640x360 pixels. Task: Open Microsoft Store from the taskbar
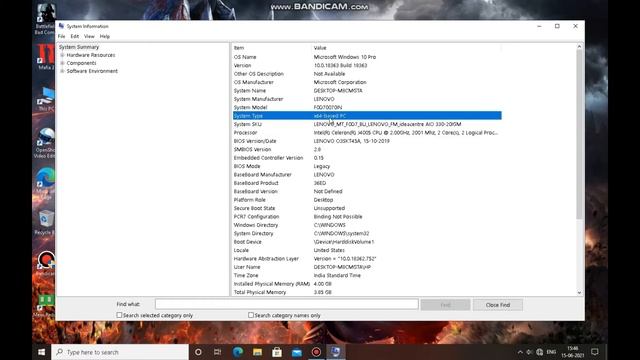click(x=277, y=352)
